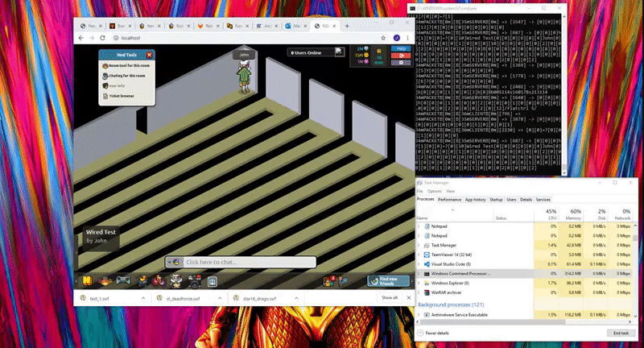Open the purple settings gear button below the logout button
The image size is (644, 348).
coord(401,63)
